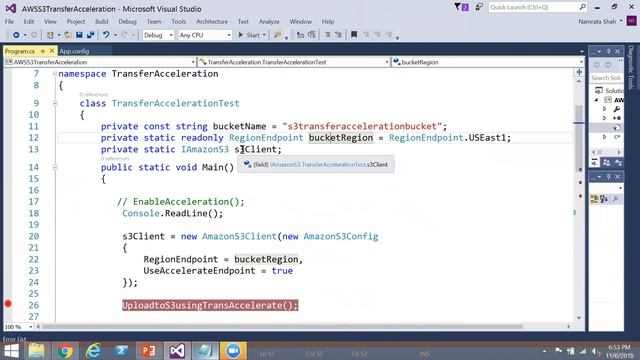Screen dimensions: 640x360
Task: Click the Visual Studio taskbar icon
Action: coord(177,351)
